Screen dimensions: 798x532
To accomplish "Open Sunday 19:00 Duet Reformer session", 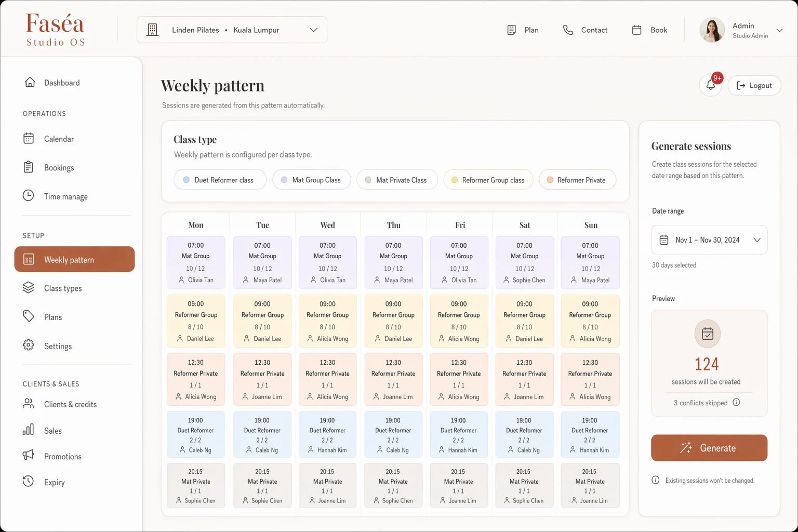I will tap(590, 434).
